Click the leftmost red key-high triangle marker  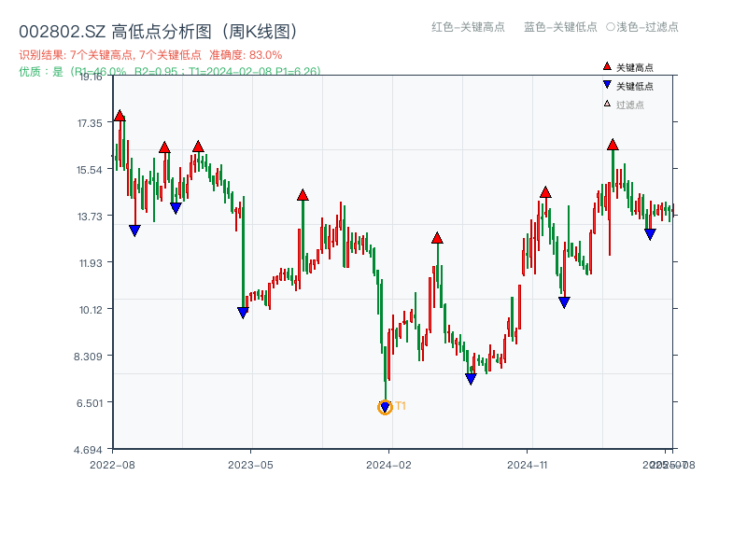pyautogui.click(x=120, y=116)
